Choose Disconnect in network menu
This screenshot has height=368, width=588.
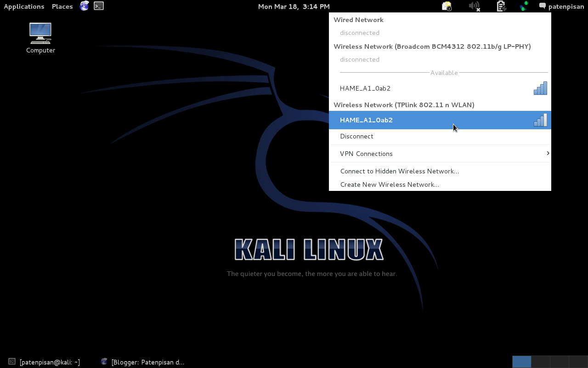click(440, 136)
